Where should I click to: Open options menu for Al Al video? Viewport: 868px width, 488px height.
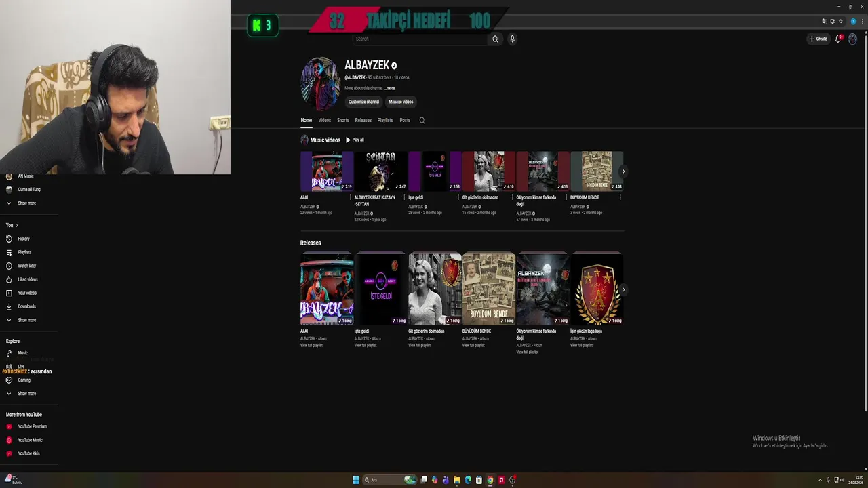(x=350, y=197)
